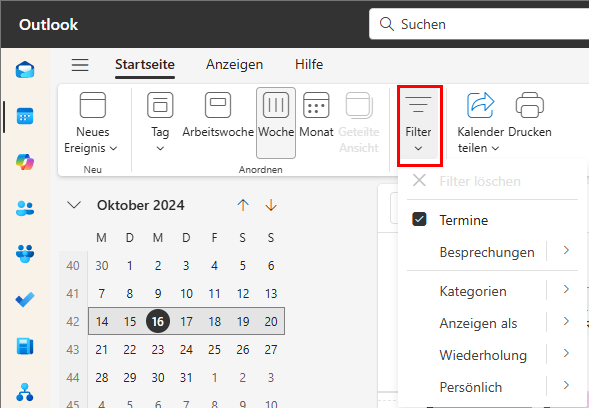Open the Startseite tab
The image size is (589, 408).
[x=145, y=65]
